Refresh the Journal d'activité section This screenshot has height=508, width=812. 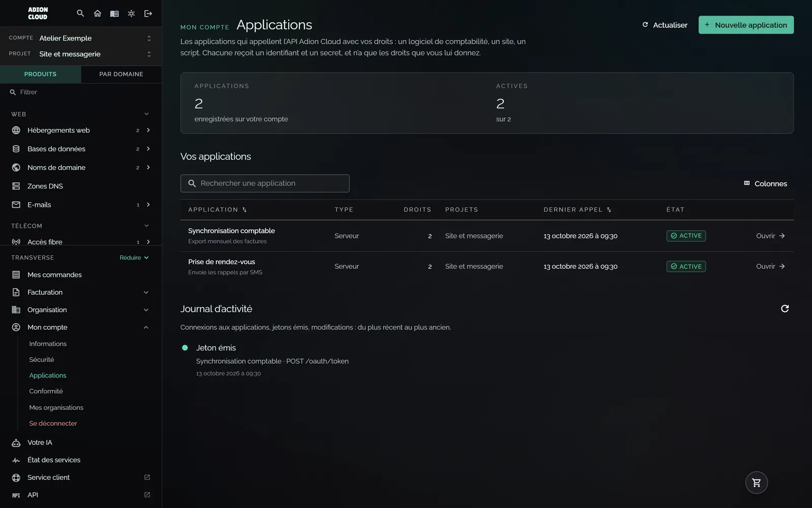point(785,309)
